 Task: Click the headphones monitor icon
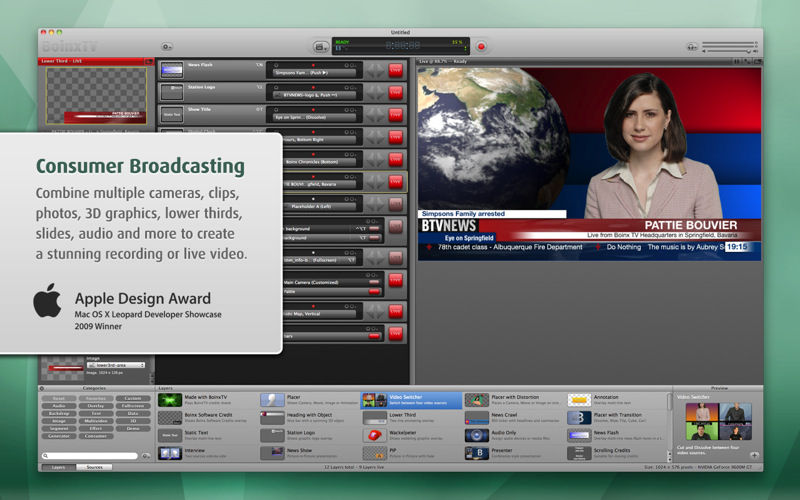tap(692, 46)
